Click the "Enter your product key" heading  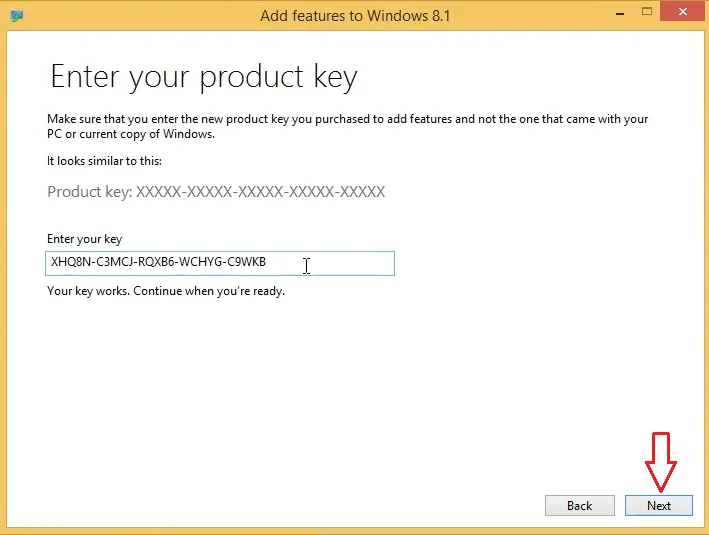pos(203,78)
